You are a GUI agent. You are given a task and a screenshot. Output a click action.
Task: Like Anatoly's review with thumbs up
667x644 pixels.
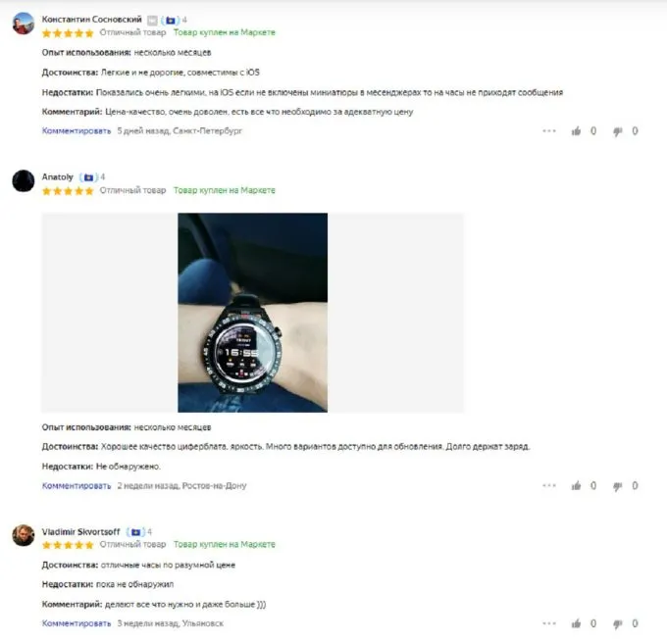576,485
